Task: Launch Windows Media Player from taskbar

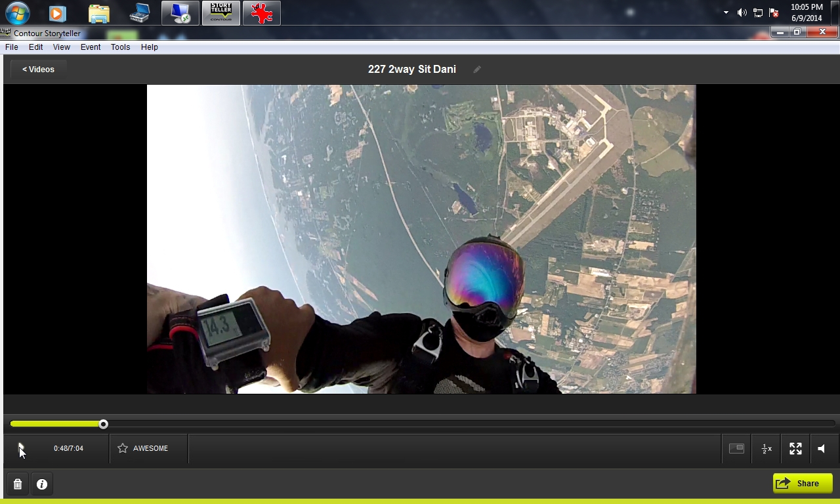Action: (57, 13)
